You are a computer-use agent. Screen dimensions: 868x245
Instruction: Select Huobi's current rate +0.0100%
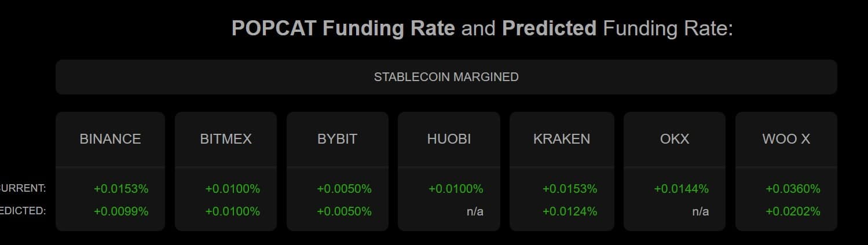[x=456, y=189]
